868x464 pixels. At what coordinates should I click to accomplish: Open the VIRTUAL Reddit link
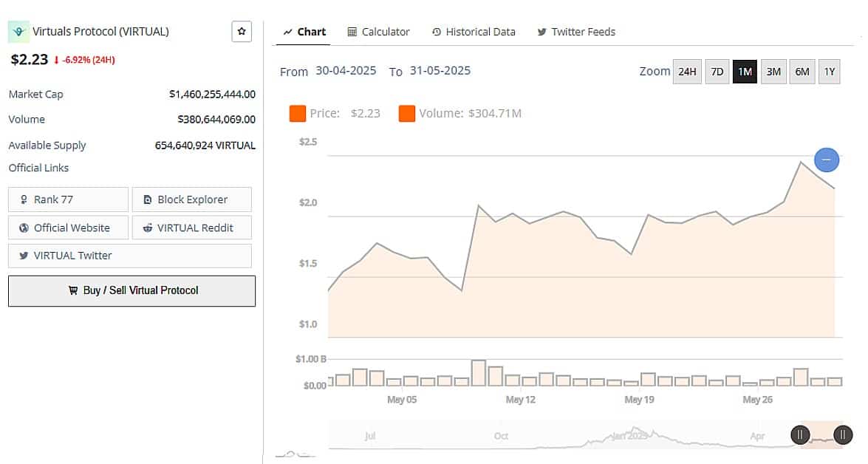tap(191, 228)
